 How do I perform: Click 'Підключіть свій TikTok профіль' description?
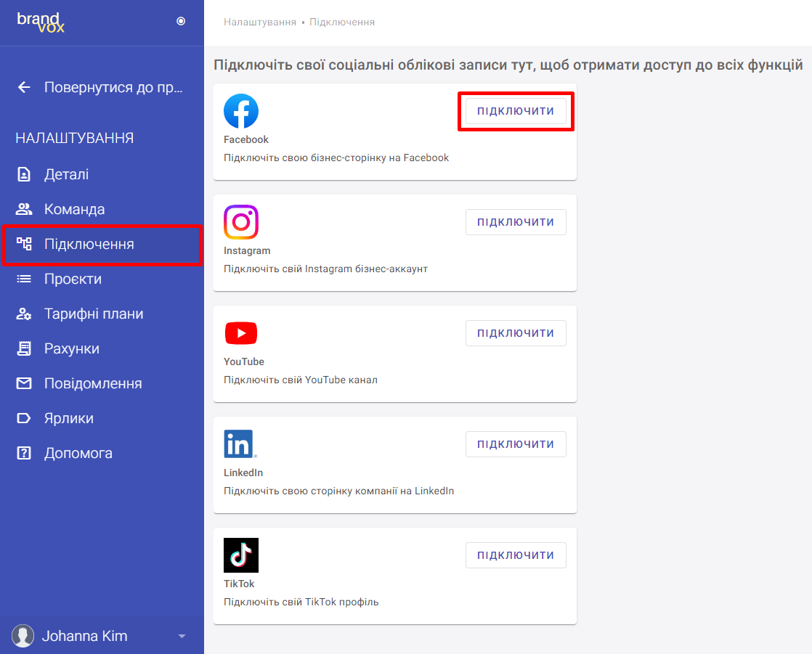coord(301,602)
